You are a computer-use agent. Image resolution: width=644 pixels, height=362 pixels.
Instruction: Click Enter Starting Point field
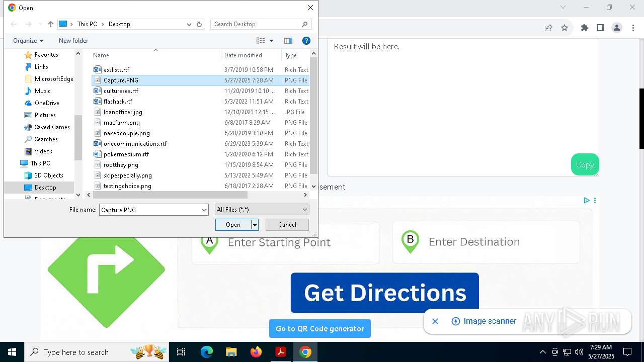click(285, 242)
